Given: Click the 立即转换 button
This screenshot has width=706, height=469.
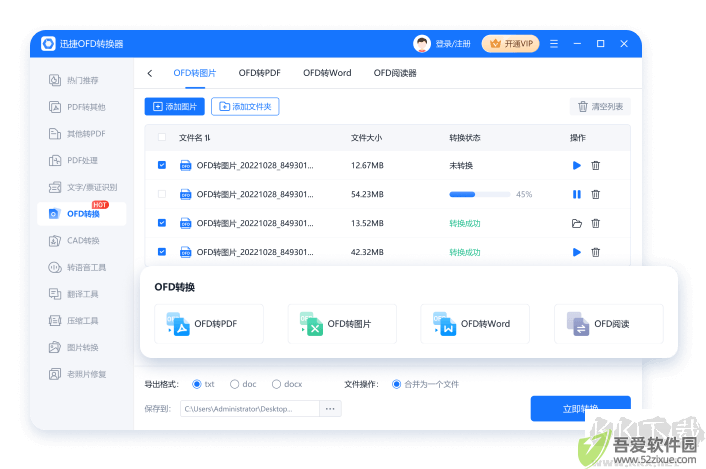Looking at the screenshot, I should tap(580, 409).
